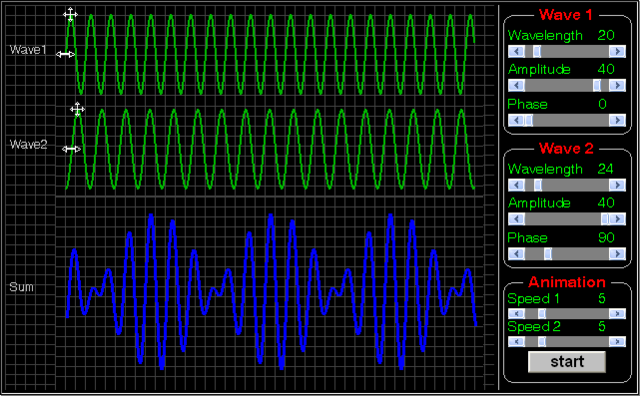The image size is (640, 396).
Task: Click Wave 2 Phase left arrow
Action: (516, 254)
